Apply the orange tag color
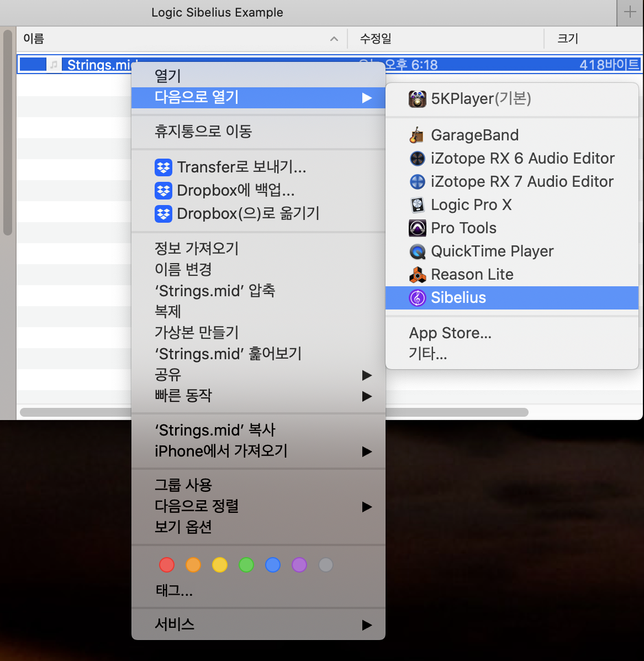The height and width of the screenshot is (661, 644). pos(193,565)
